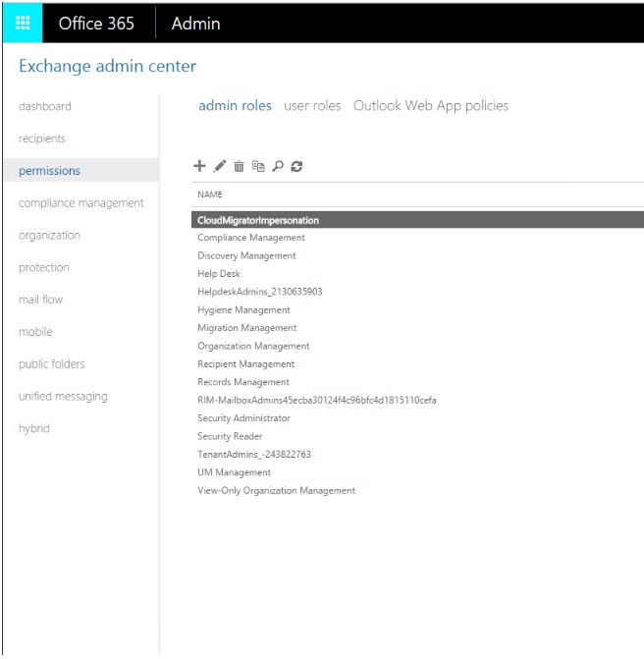644x659 pixels.
Task: Click the copy role group icon
Action: point(258,166)
